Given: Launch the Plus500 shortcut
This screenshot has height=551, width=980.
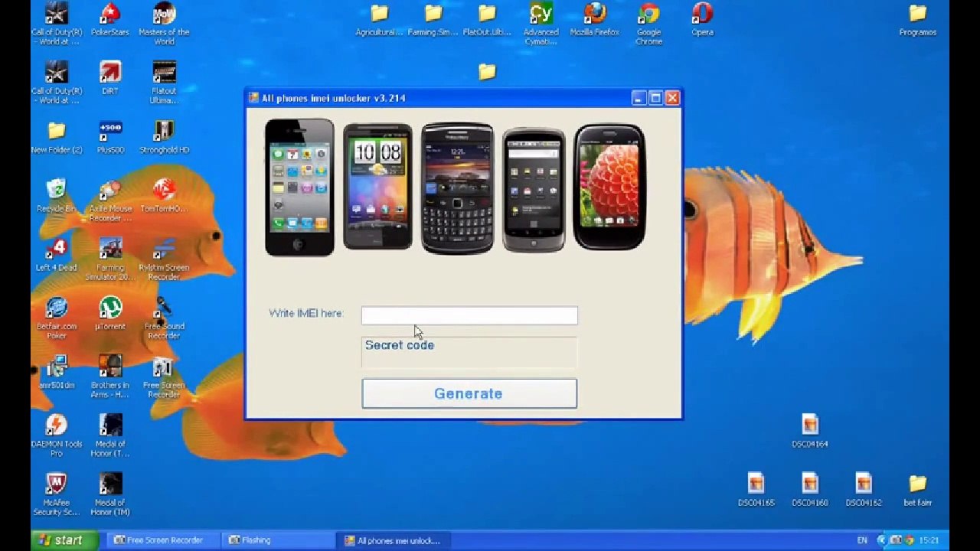Looking at the screenshot, I should click(x=110, y=137).
